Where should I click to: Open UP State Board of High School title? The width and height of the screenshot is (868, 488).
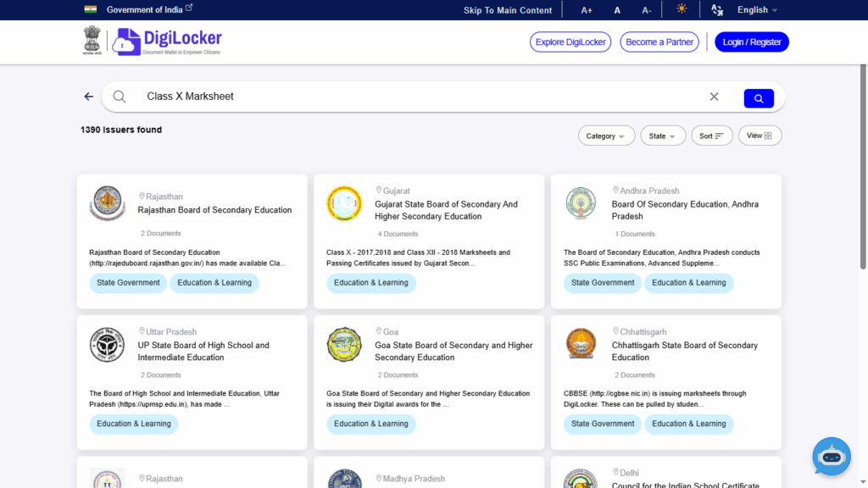point(203,352)
